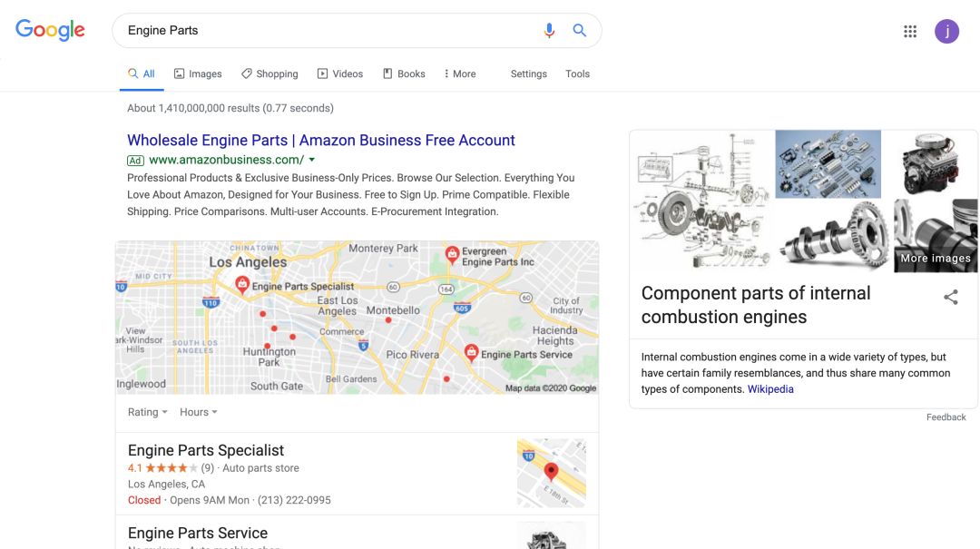Click the blue search magnifier icon

(580, 31)
